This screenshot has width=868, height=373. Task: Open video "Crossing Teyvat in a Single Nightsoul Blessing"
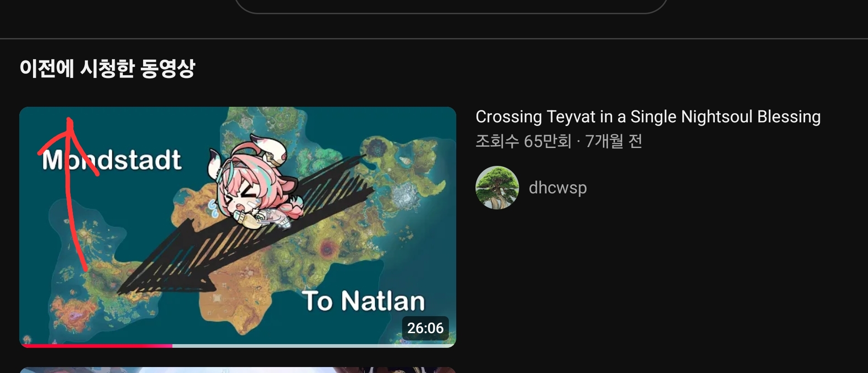pyautogui.click(x=648, y=117)
